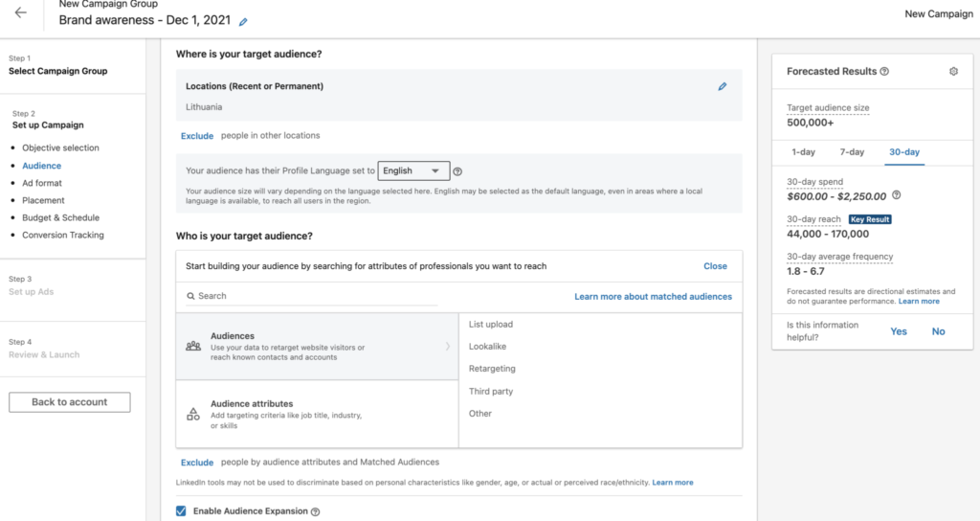The width and height of the screenshot is (980, 521).
Task: Switch to the 7-day forecast tab
Action: 852,152
